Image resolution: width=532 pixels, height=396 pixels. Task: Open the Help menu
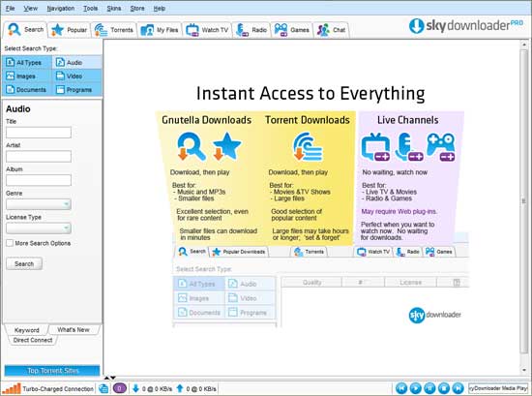click(160, 8)
